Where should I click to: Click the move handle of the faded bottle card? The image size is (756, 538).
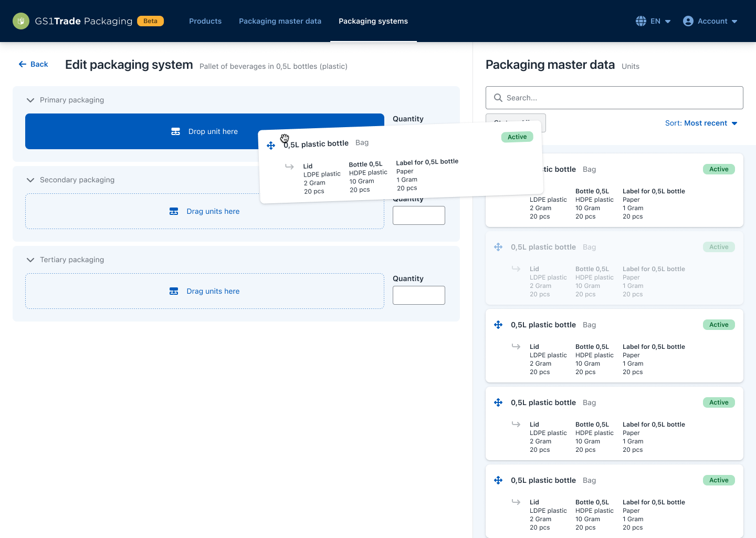pyautogui.click(x=498, y=247)
